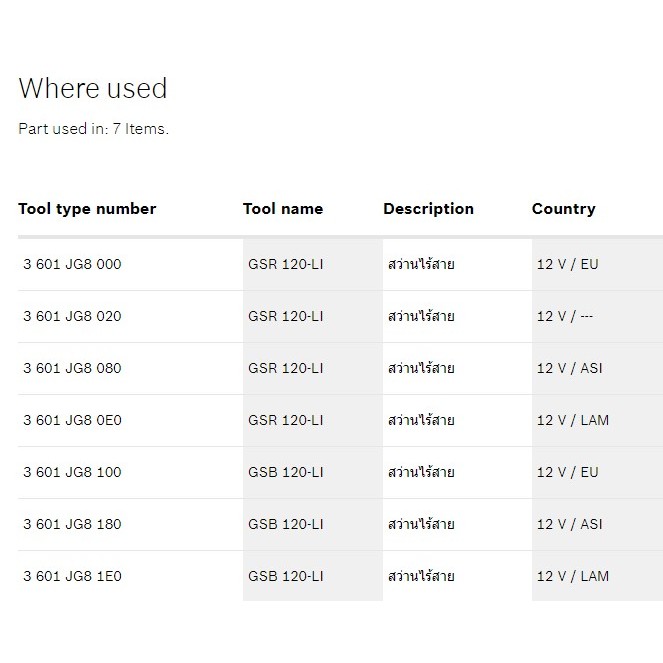Click the "Description" column header
This screenshot has height=663, width=663.
(x=428, y=209)
